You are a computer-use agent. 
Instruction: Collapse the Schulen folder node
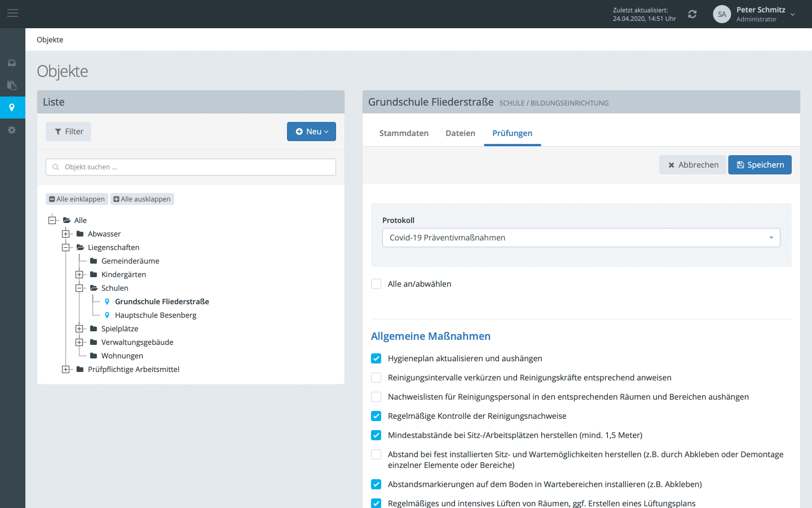pyautogui.click(x=80, y=288)
